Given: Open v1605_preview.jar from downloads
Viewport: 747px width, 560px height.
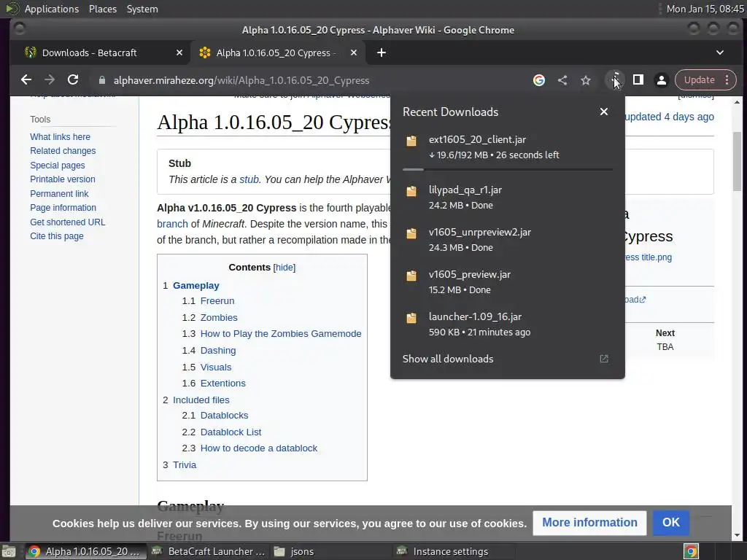Looking at the screenshot, I should point(508,282).
